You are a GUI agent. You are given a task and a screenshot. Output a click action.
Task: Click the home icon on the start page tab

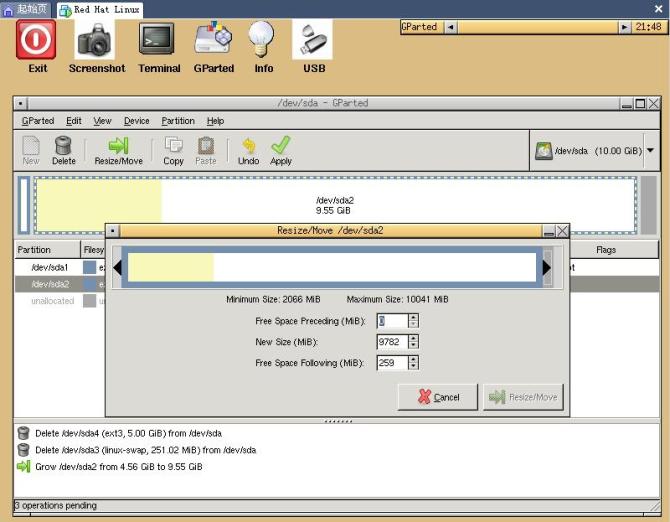[8, 10]
